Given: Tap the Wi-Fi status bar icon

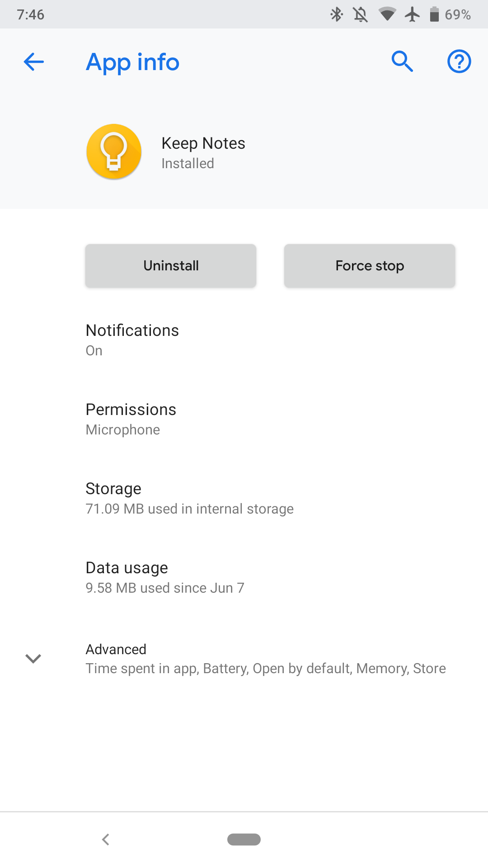Looking at the screenshot, I should (388, 14).
